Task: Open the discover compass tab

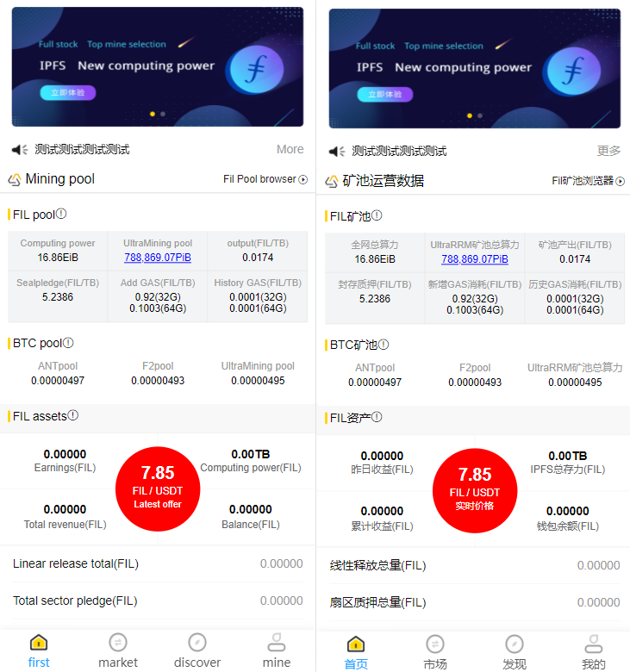Action: pyautogui.click(x=197, y=651)
